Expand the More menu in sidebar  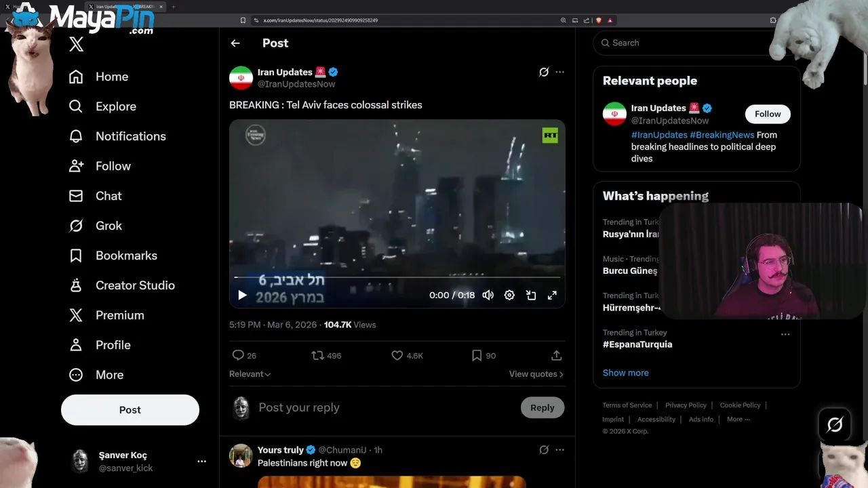tap(96, 375)
